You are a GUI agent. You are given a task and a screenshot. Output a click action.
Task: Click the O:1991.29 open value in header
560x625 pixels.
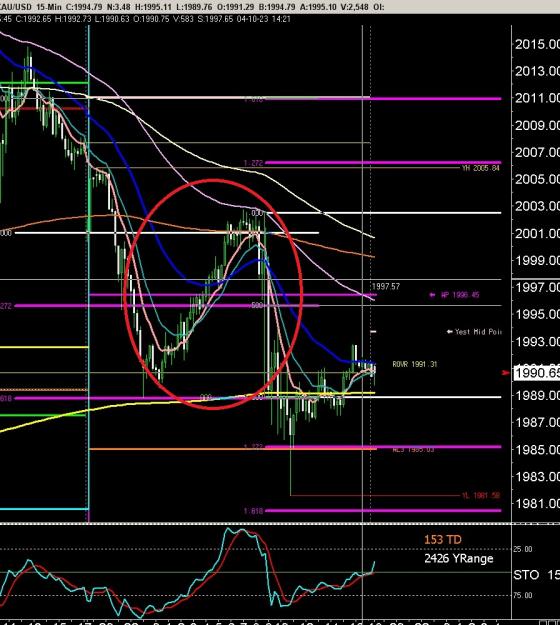pos(236,7)
